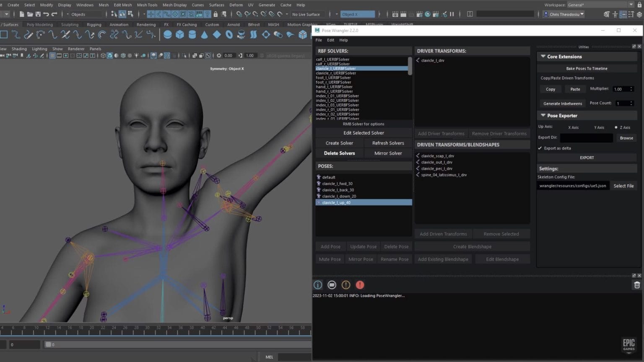This screenshot has width=644, height=362.
Task: Enable the Export as delta checkbox
Action: coord(540,148)
